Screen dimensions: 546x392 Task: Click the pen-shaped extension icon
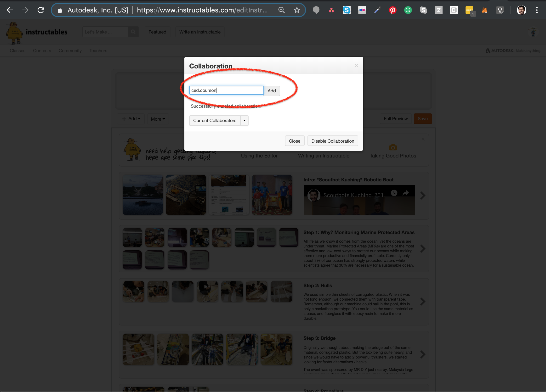(377, 10)
